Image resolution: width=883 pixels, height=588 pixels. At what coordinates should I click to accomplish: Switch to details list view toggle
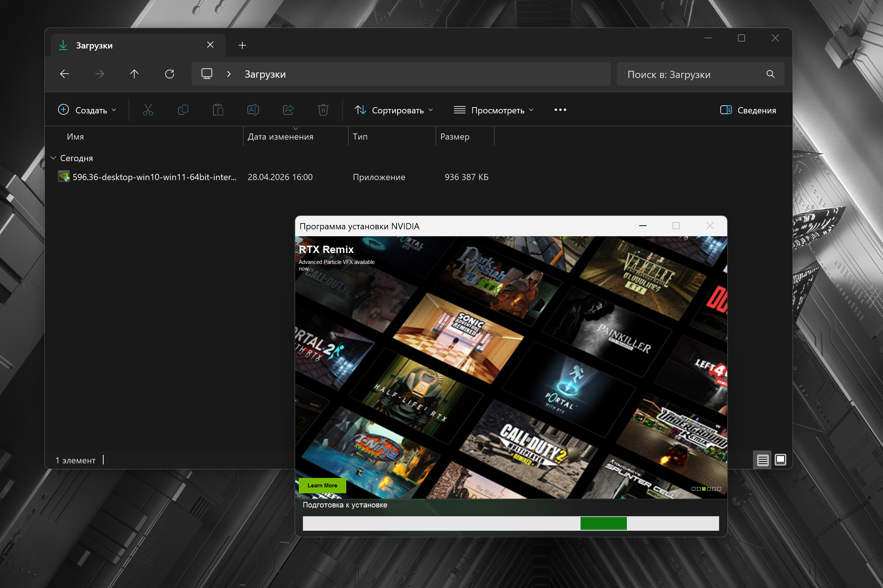point(762,460)
